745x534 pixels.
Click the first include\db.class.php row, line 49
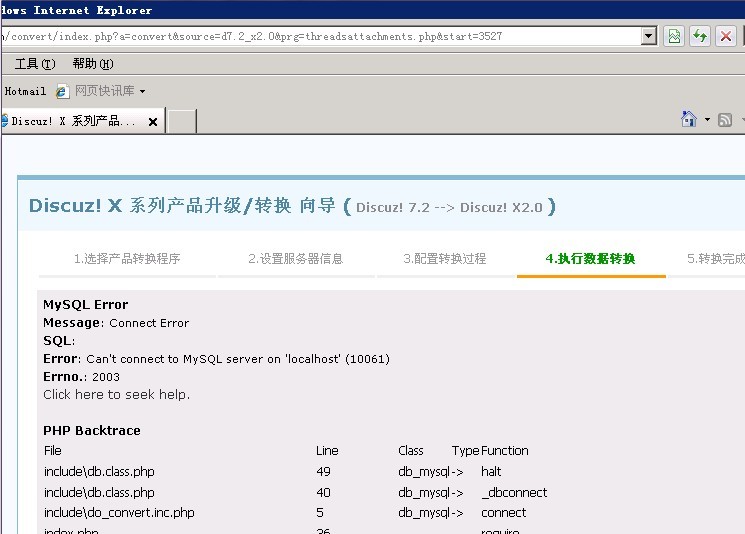pos(296,471)
